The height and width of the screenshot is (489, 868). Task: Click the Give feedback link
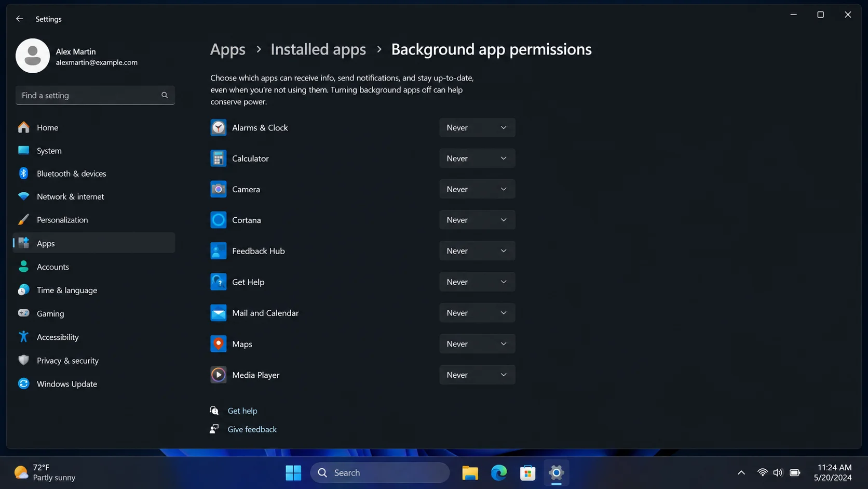pos(252,429)
